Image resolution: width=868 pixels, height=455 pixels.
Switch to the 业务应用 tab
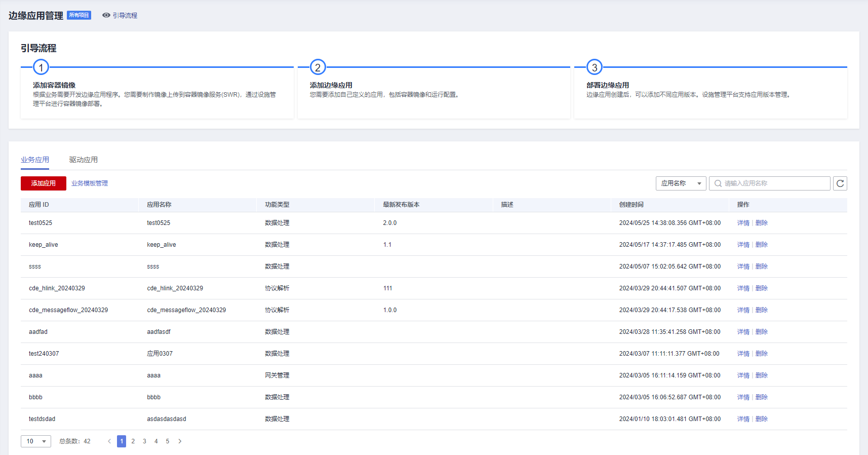coord(35,160)
